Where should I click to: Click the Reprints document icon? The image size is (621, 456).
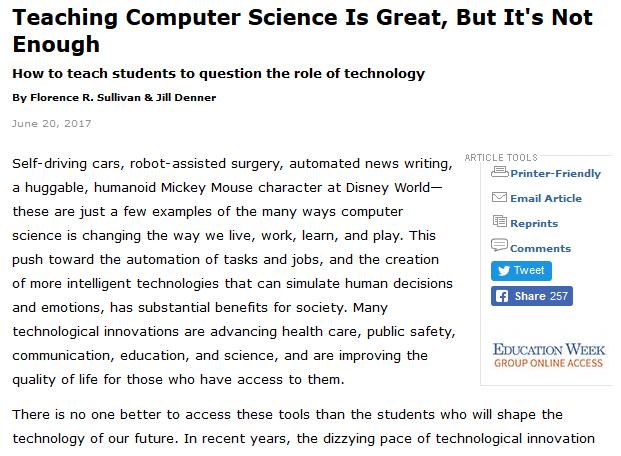pyautogui.click(x=499, y=221)
